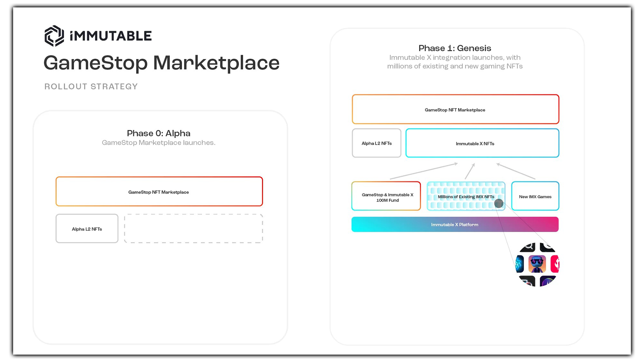This screenshot has height=362, width=644.
Task: Click Alpha L2 NFTs box in Phase 1
Action: click(376, 143)
